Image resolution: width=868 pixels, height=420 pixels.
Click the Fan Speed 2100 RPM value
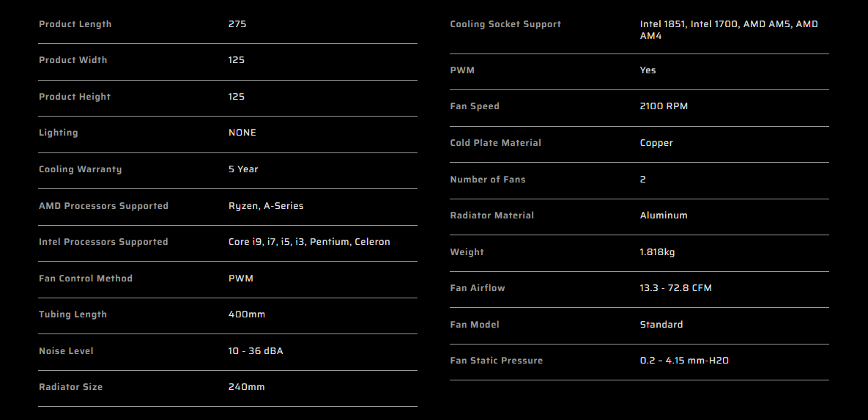664,106
